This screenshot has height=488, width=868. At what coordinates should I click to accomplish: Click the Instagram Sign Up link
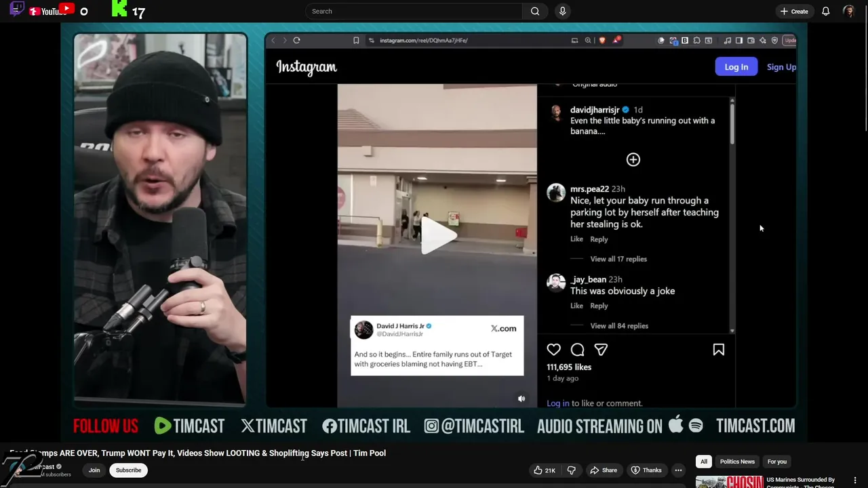pyautogui.click(x=781, y=66)
